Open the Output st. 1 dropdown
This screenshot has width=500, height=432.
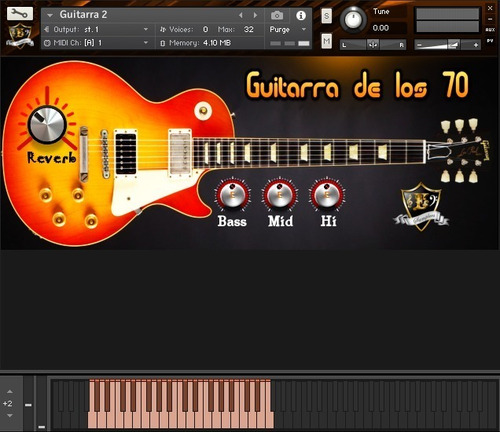click(96, 30)
